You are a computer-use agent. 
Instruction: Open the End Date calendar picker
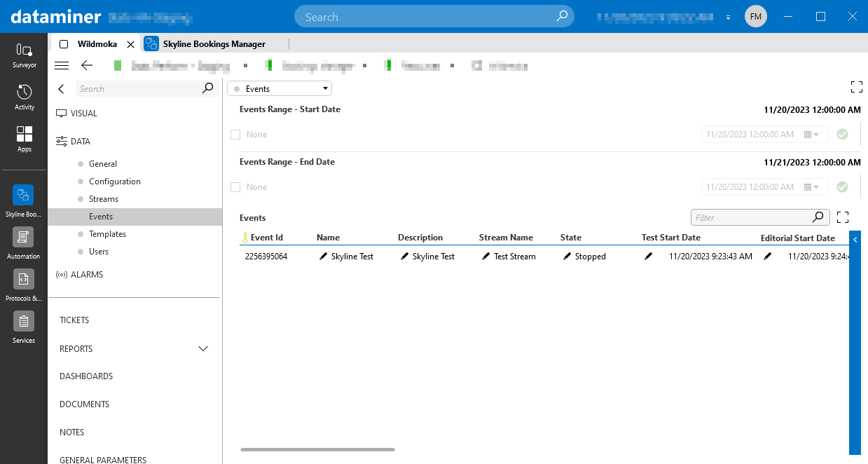pyautogui.click(x=811, y=187)
